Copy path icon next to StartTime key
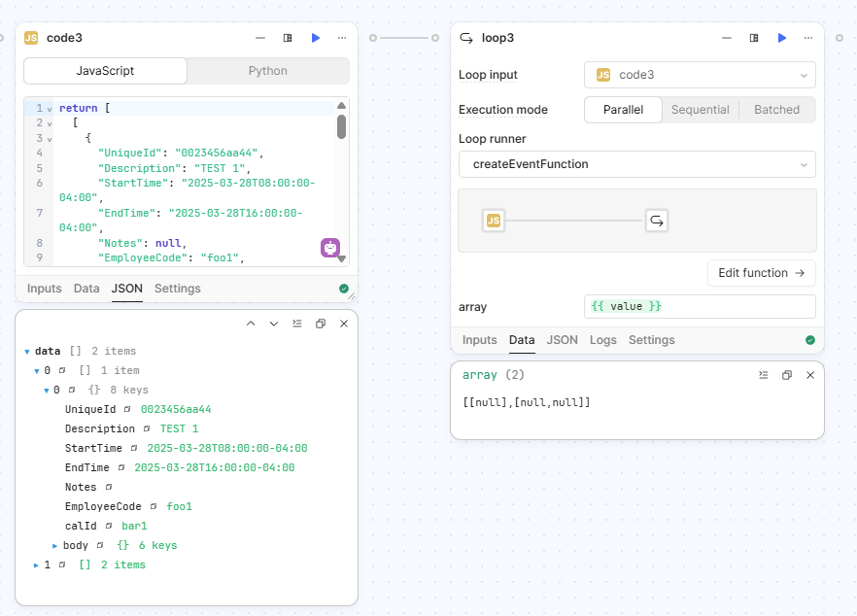This screenshot has height=616, width=857. point(134,448)
